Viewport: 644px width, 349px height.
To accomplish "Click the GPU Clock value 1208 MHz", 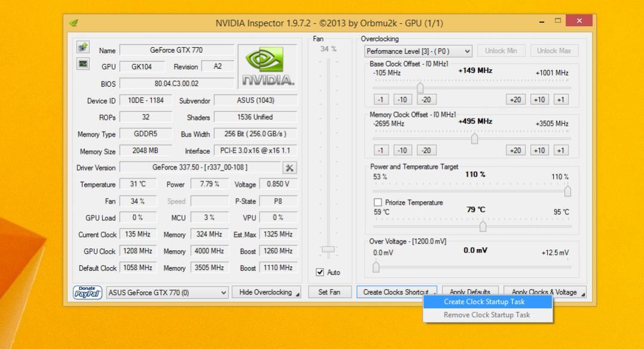I will click(138, 251).
